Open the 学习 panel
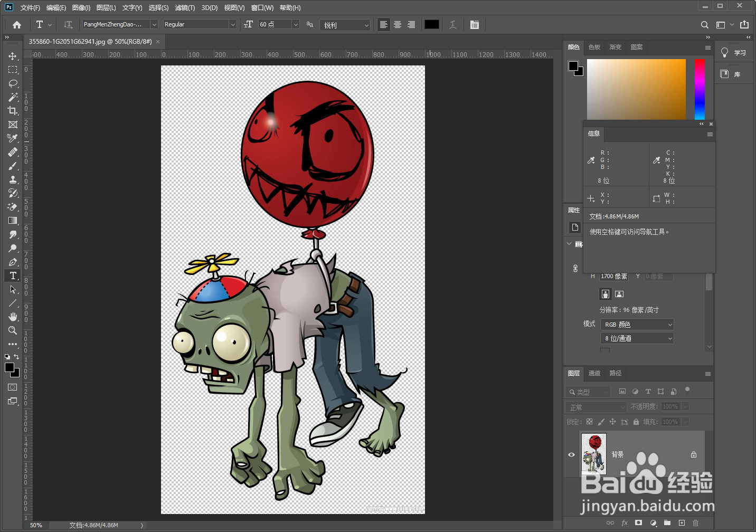Screen dimensions: 756x532 (x=734, y=52)
